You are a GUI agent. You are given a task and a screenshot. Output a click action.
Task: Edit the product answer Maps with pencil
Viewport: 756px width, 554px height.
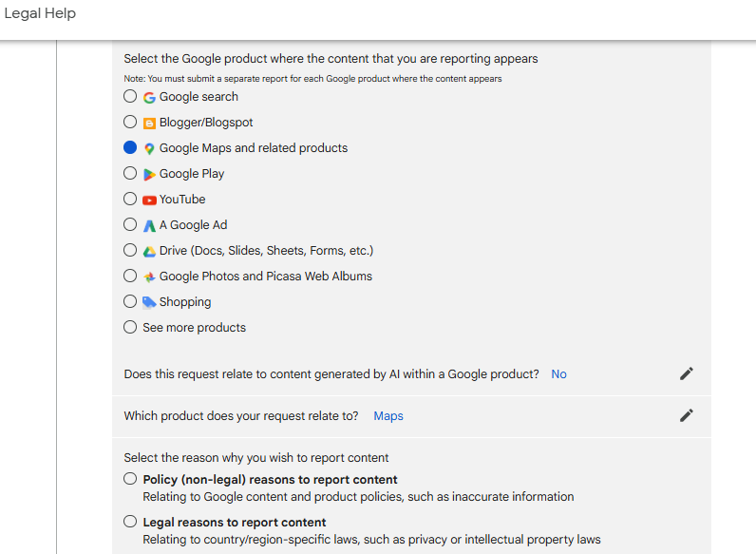point(687,415)
